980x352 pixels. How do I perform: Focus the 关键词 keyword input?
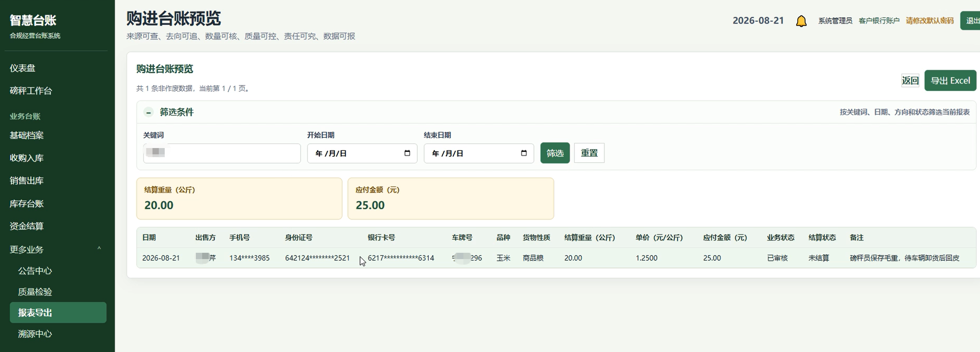click(222, 153)
